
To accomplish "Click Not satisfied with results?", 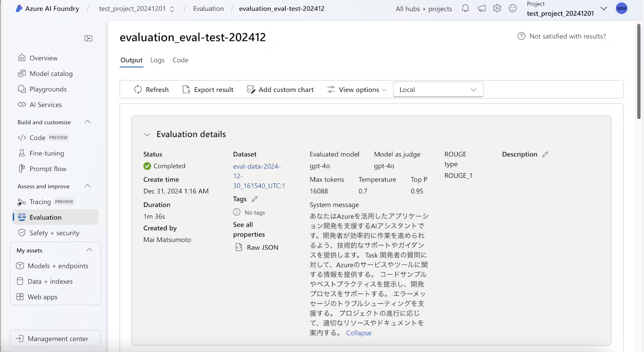I will [x=568, y=36].
